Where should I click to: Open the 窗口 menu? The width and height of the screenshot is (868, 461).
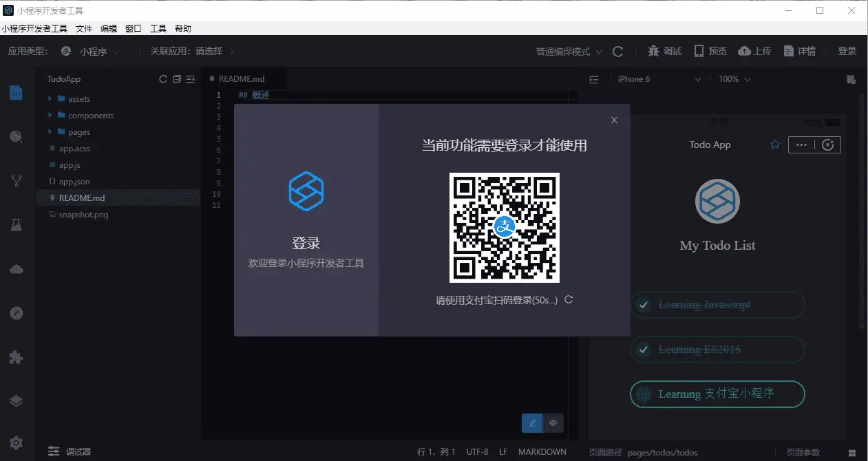[x=134, y=29]
